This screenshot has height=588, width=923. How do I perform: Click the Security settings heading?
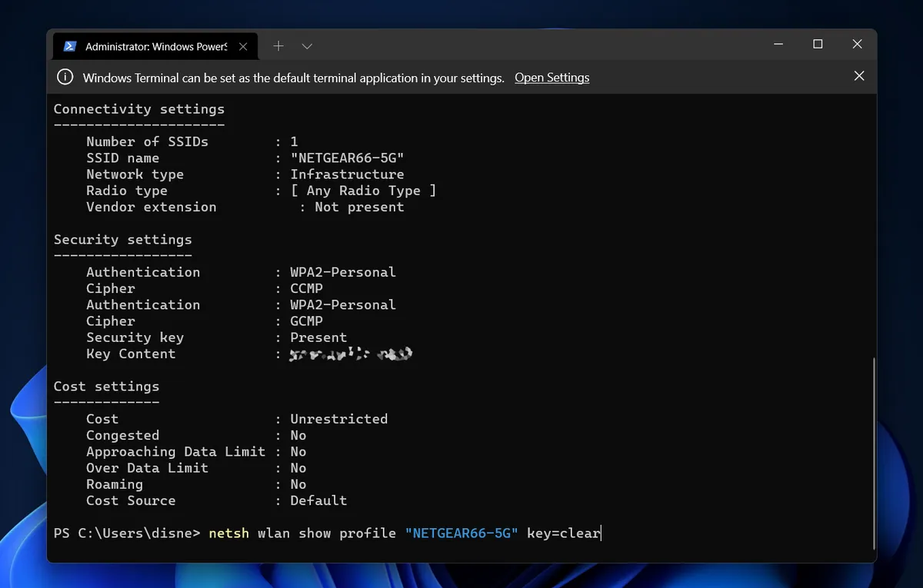click(122, 240)
